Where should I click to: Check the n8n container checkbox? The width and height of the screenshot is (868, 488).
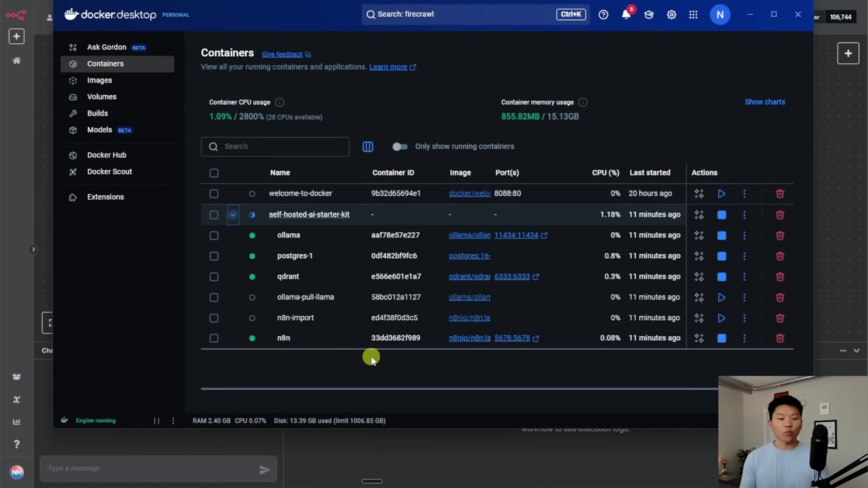point(214,338)
